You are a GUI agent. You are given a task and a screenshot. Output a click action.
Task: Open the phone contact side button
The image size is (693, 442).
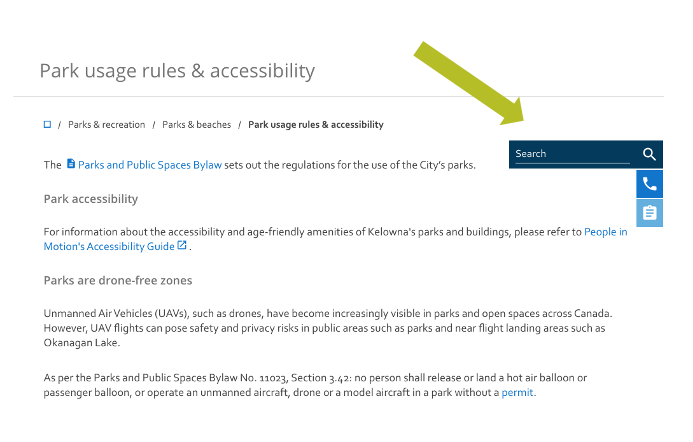(649, 183)
